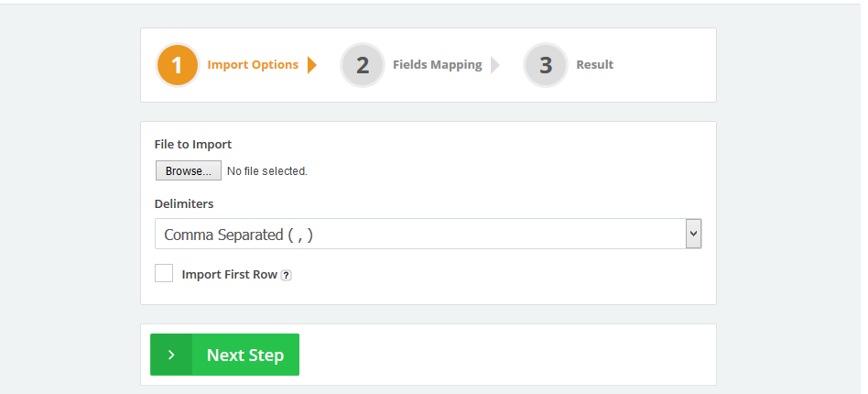This screenshot has width=868, height=394.
Task: Select the Comma Separated combo box
Action: coord(419,234)
